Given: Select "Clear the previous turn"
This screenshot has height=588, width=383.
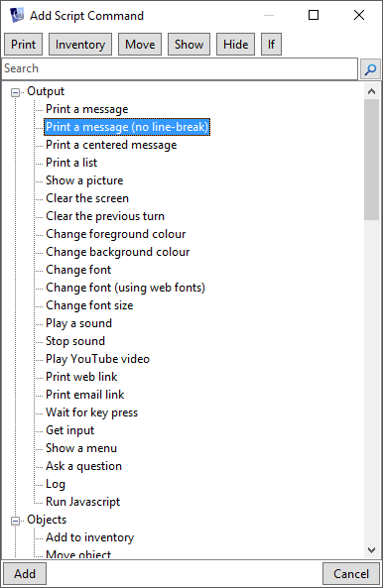Looking at the screenshot, I should [105, 216].
